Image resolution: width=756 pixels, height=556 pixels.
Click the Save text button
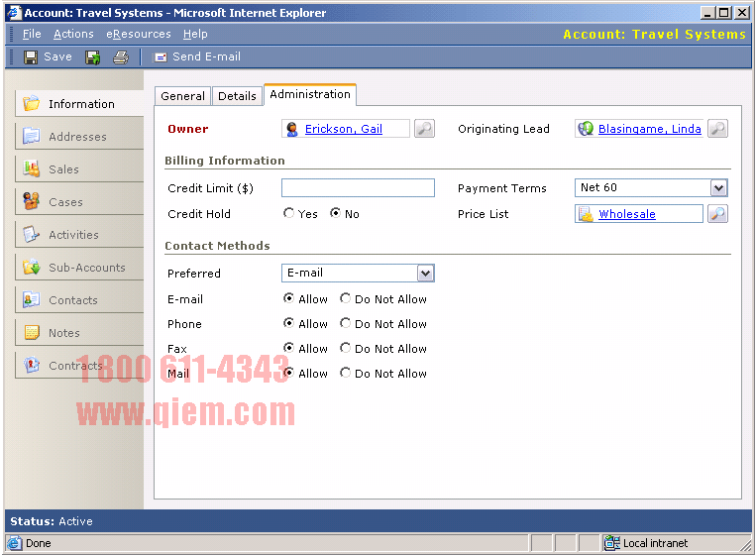click(57, 56)
